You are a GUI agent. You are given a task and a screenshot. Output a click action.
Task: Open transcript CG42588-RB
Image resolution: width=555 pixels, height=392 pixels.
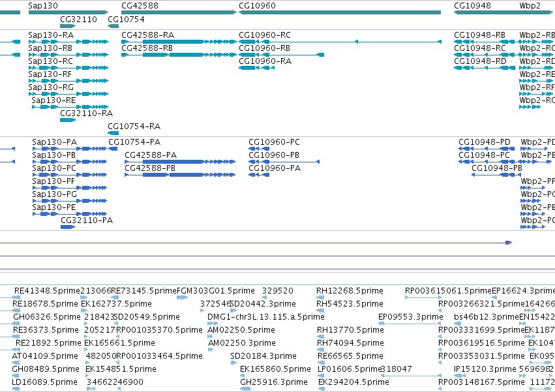point(147,48)
